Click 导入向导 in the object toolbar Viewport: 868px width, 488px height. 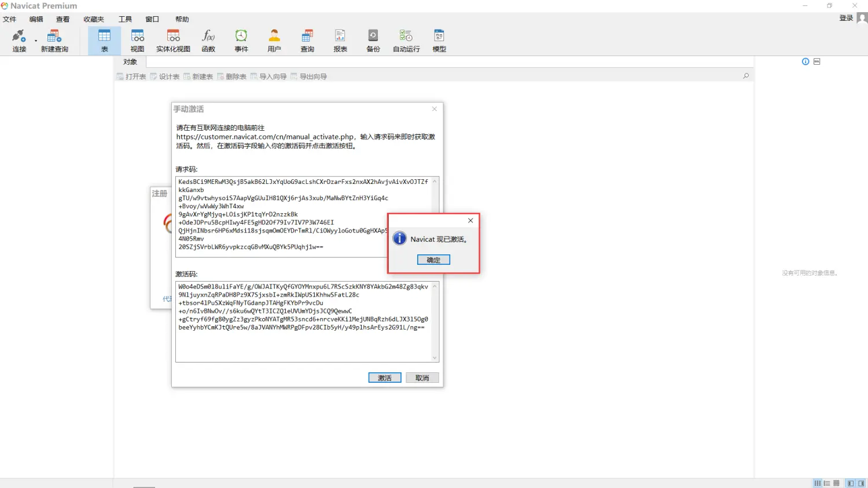pos(269,76)
